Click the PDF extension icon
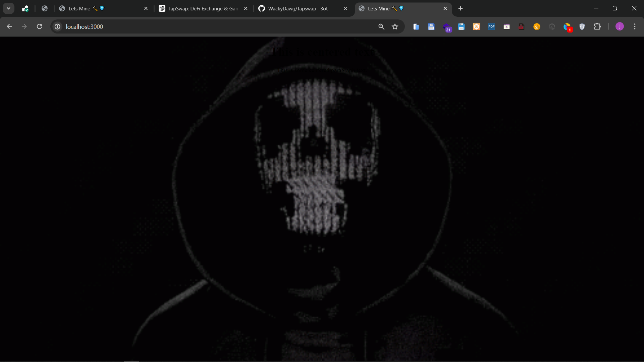This screenshot has height=362, width=644. click(x=491, y=26)
